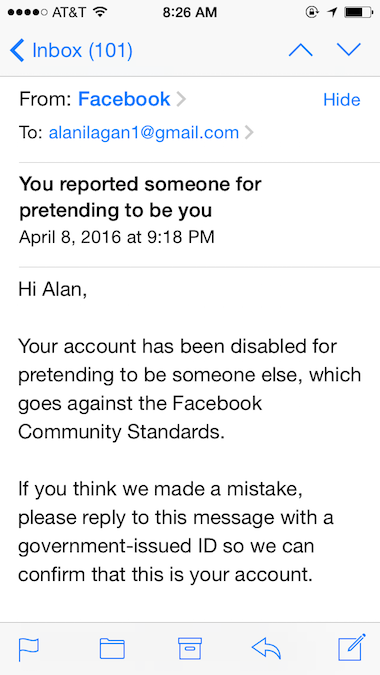Tap the flag icon in bottom toolbar
This screenshot has width=380, height=675.
[x=29, y=649]
